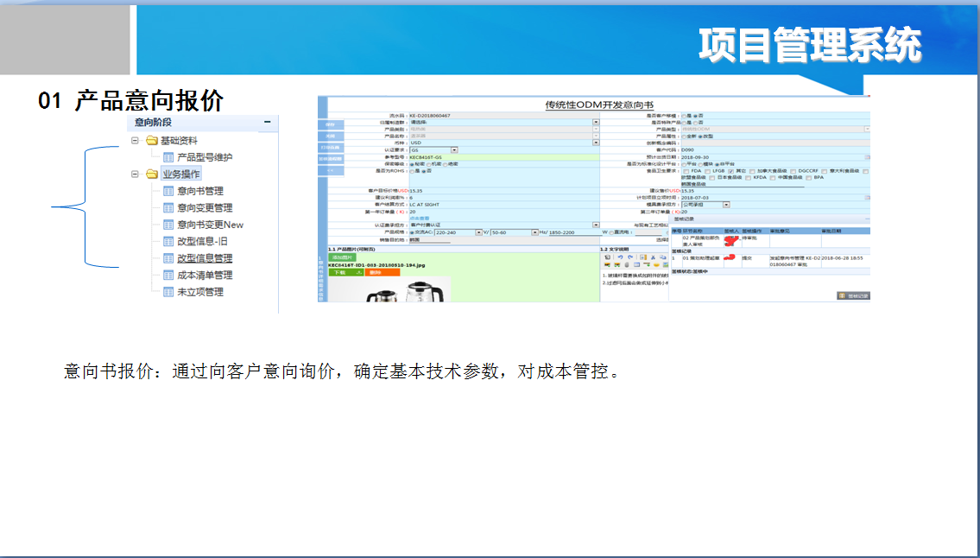Click the green 下载 button

[346, 272]
